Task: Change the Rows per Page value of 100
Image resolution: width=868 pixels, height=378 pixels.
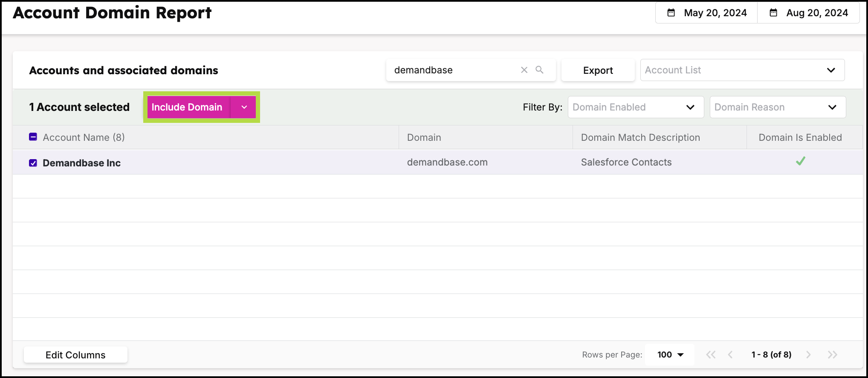Action: pos(670,355)
